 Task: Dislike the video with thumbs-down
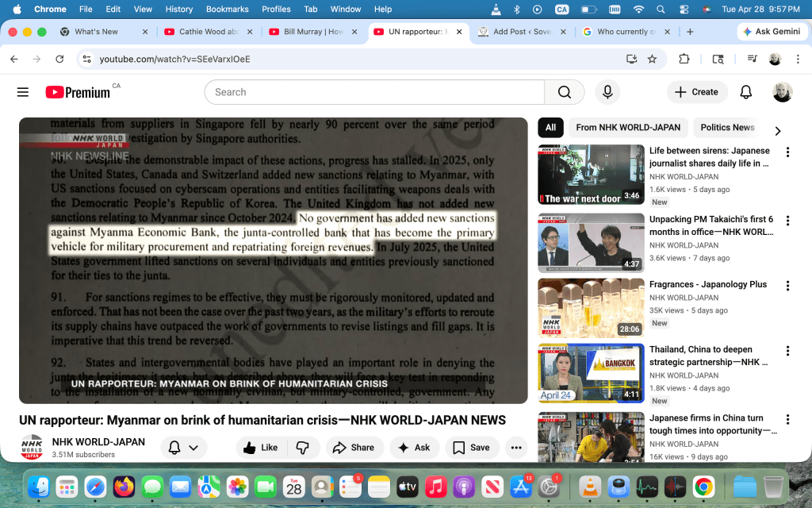pos(302,448)
